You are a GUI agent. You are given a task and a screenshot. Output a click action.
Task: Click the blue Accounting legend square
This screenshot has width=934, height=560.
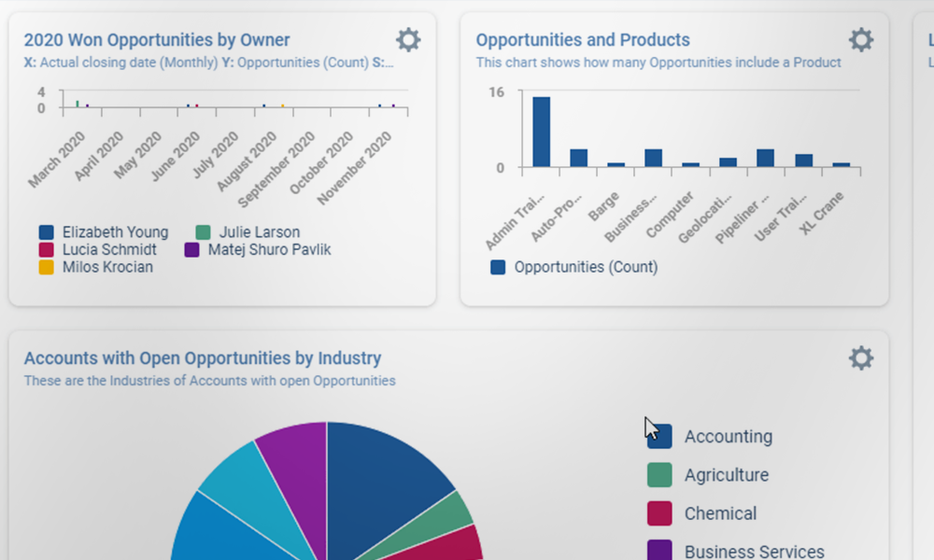(659, 437)
